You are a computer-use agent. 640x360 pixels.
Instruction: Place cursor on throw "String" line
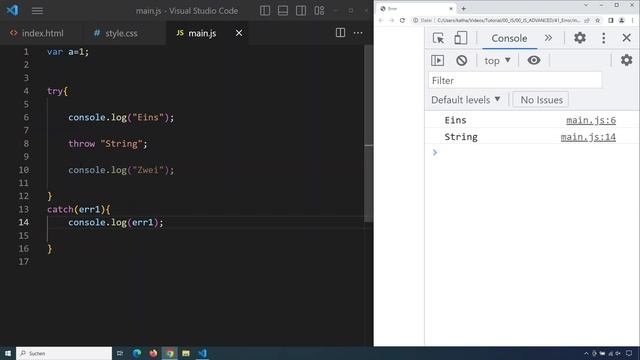[x=108, y=144]
